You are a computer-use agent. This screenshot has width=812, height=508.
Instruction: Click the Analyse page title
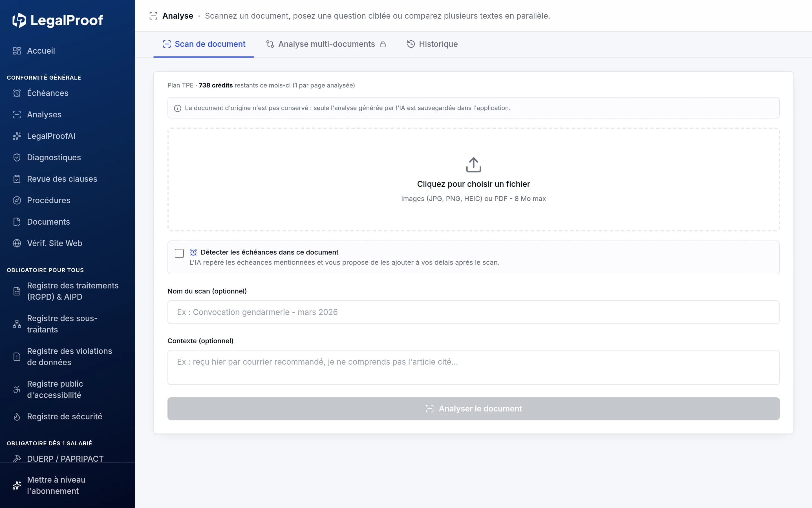[178, 16]
